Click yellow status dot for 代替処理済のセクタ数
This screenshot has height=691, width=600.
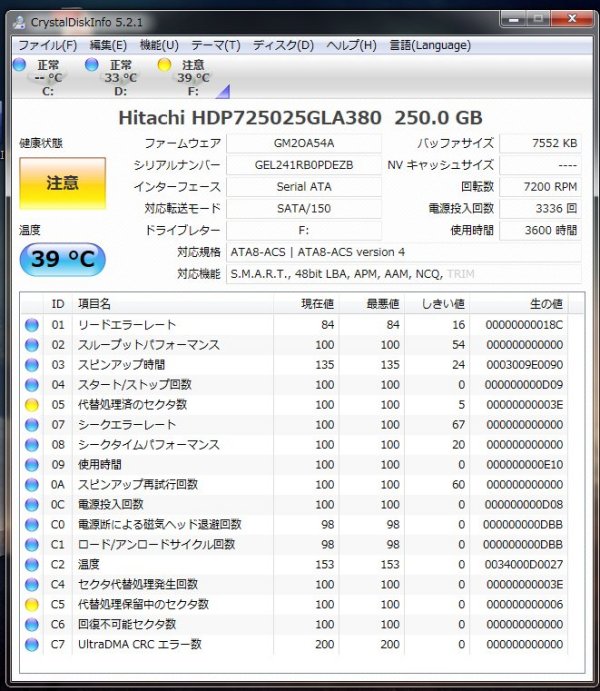(x=32, y=405)
